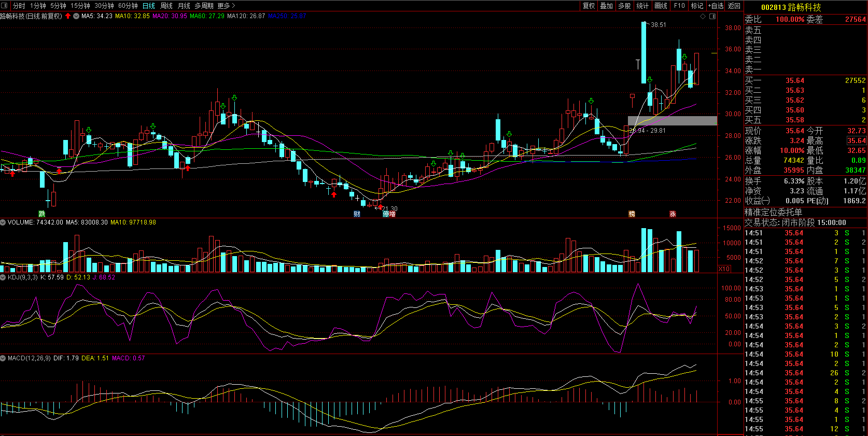Open the KDJ indicator dropdown icon
Screen dimensions: 868x436
(x=3, y=277)
